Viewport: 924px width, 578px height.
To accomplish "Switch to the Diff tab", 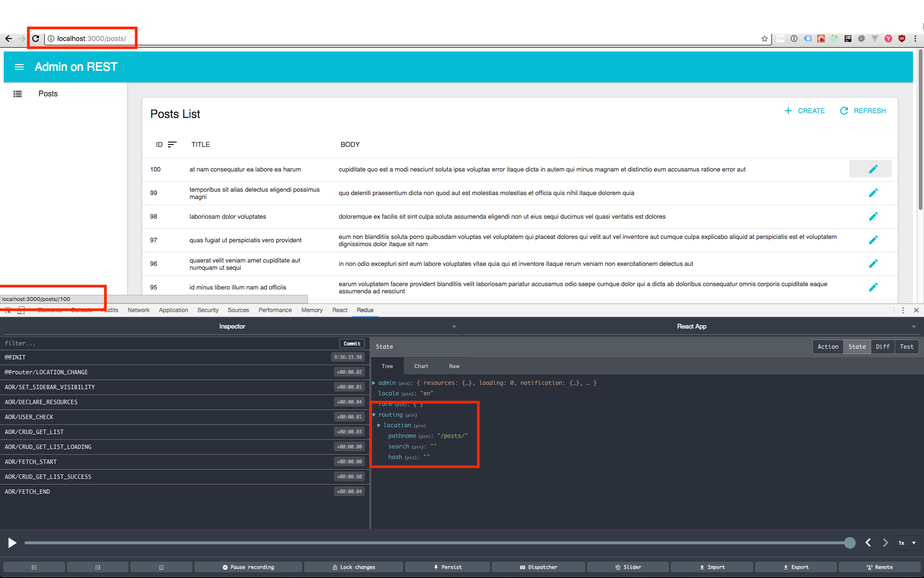I will tap(883, 346).
